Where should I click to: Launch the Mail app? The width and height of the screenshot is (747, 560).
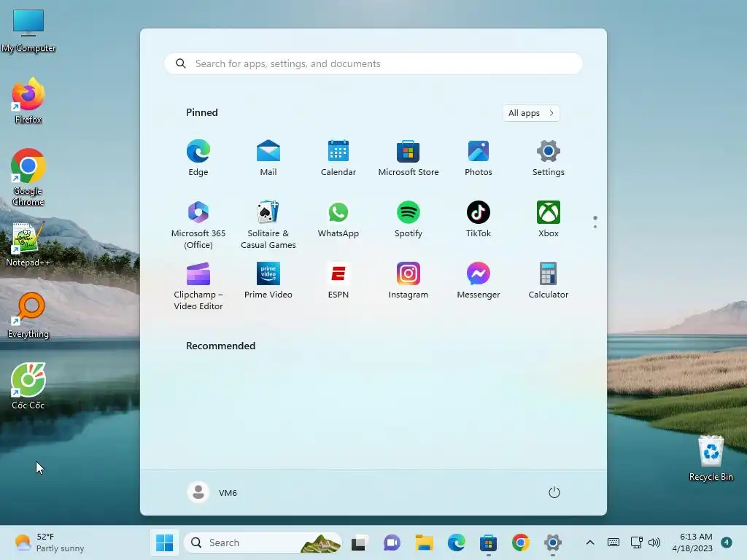click(x=268, y=158)
